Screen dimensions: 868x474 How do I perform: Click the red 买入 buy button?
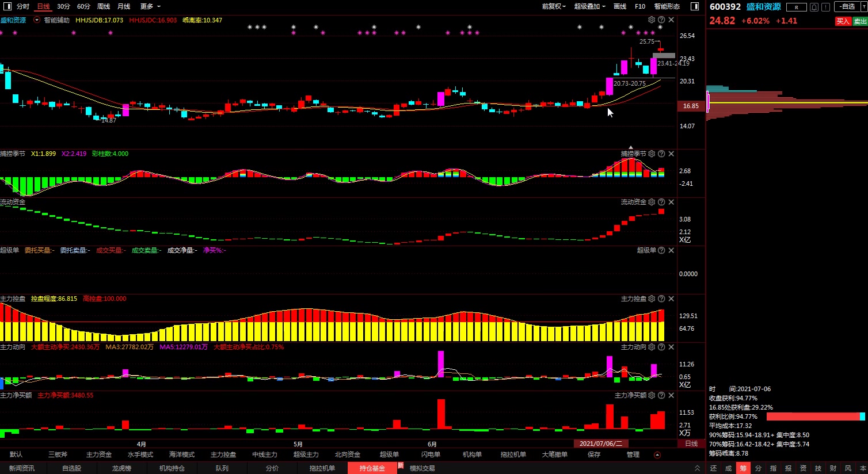843,21
